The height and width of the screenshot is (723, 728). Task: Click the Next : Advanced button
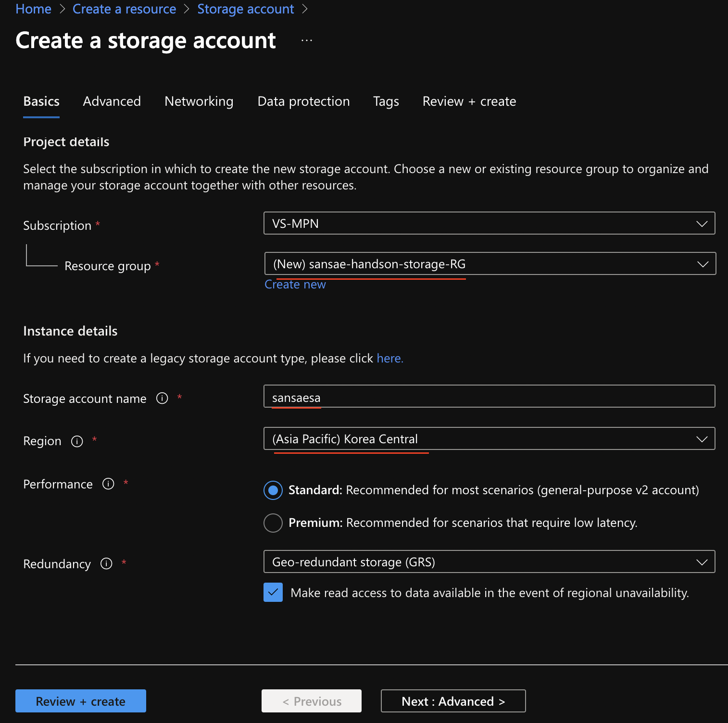453,701
